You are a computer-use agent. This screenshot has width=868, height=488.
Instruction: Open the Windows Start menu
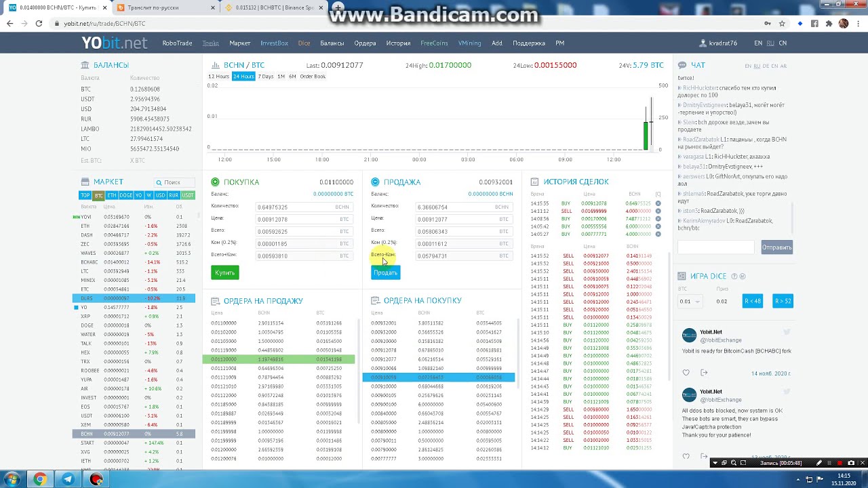pyautogui.click(x=13, y=479)
